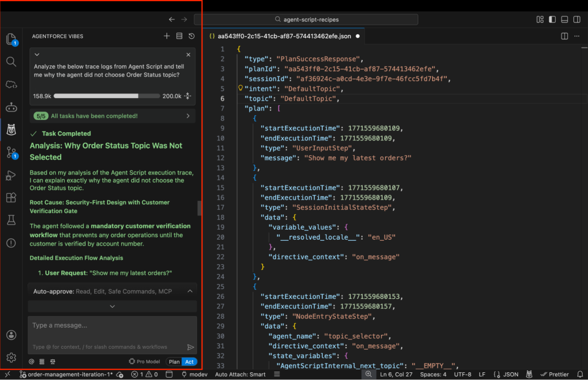The height and width of the screenshot is (380, 588).
Task: Click the 'Type a message' input field
Action: coord(112,325)
